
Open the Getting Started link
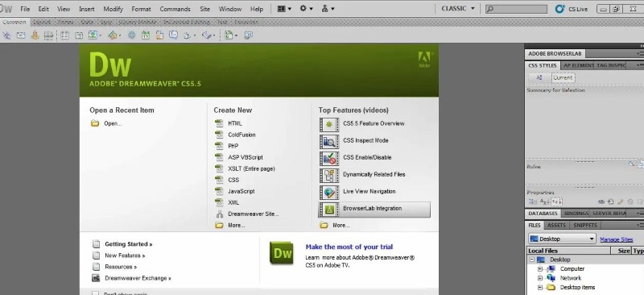[x=129, y=244]
